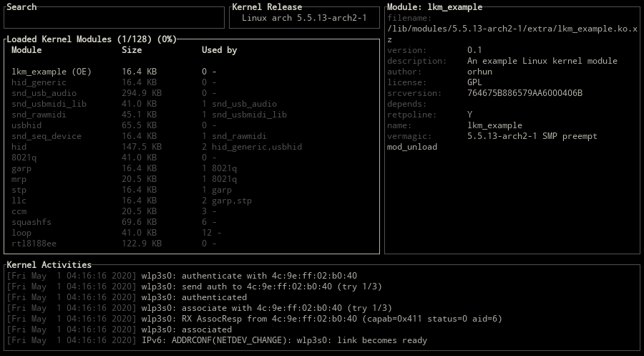Viewport: 644px width, 356px height.
Task: Click the 'wlp3s0: authenticated' log line
Action: 127,297
